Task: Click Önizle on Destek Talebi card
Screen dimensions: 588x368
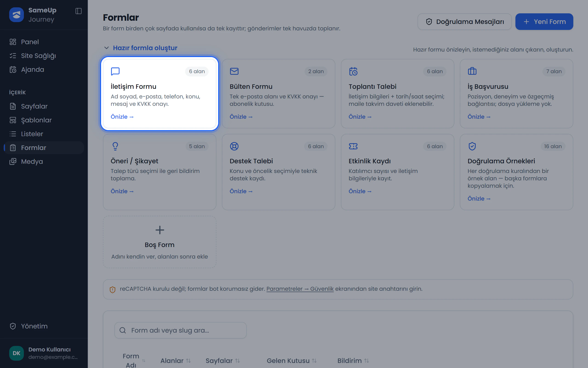Action: coord(241,191)
